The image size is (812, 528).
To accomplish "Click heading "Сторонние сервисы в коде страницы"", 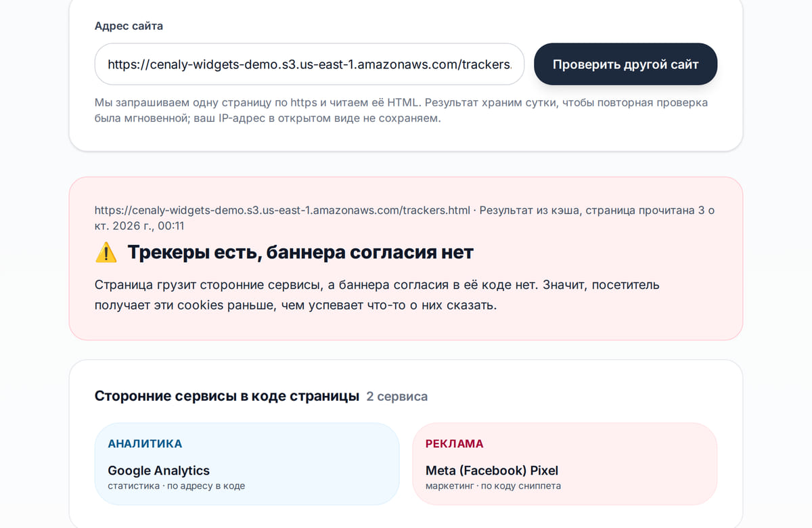I will point(227,397).
